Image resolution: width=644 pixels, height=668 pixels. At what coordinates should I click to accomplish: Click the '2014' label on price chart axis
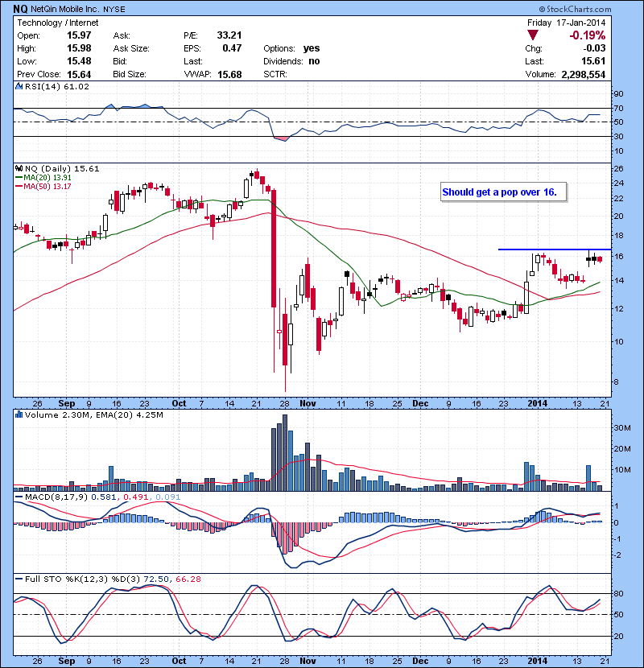pos(538,403)
